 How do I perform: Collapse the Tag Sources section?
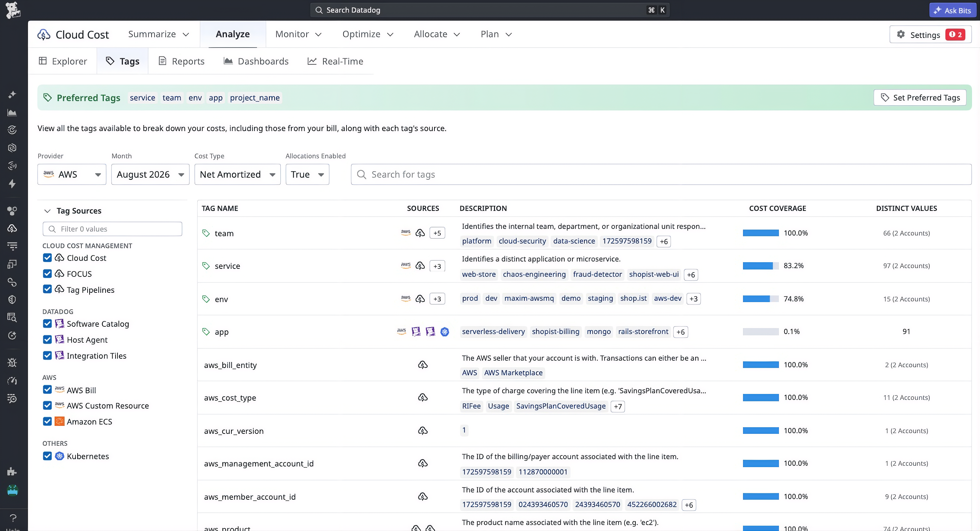point(47,211)
